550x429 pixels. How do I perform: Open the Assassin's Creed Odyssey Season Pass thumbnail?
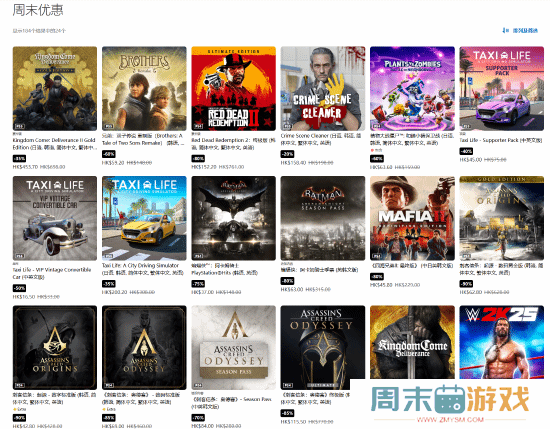click(x=234, y=348)
